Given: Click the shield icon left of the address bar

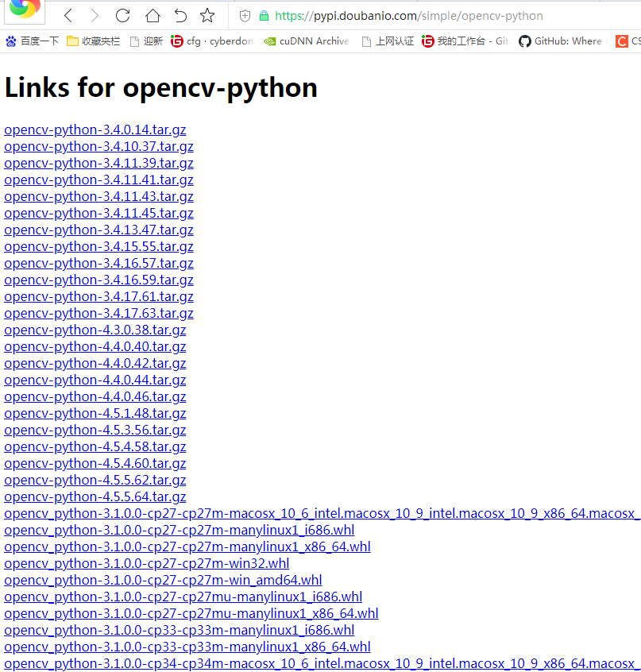Looking at the screenshot, I should click(244, 15).
